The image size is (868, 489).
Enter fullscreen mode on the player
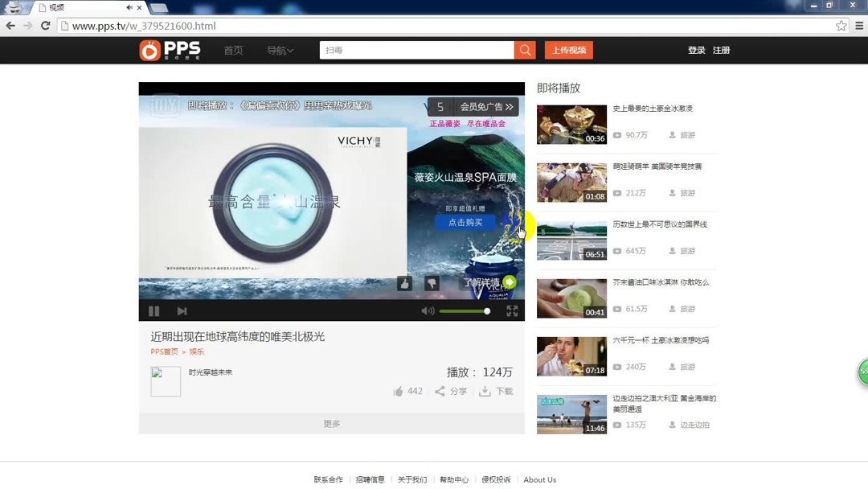point(512,311)
